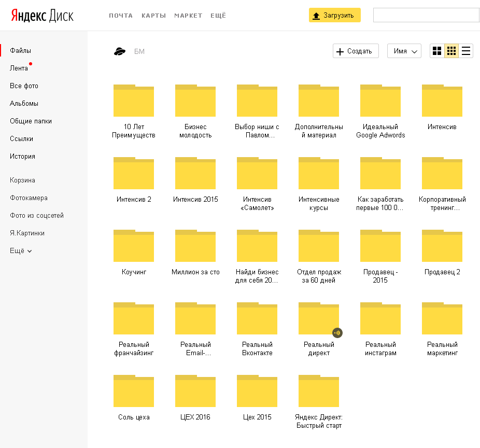Open the ЕЩЁ menu in top navigation
Image resolution: width=480 pixels, height=448 pixels.
(x=218, y=16)
